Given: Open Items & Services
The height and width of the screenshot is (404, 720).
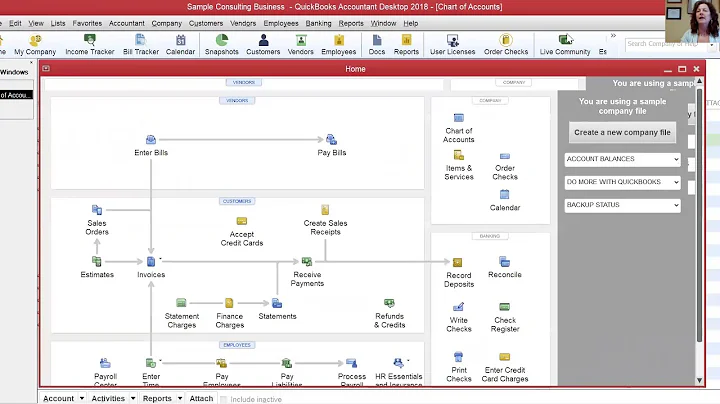Looking at the screenshot, I should click(459, 165).
